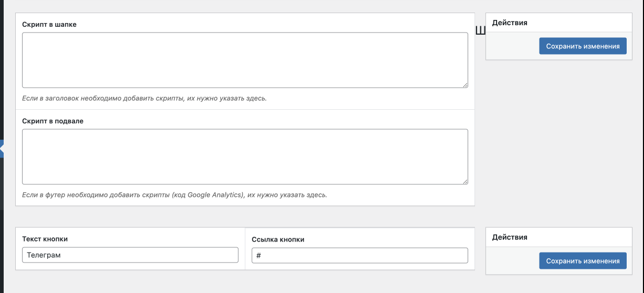Click the Скрипт в подвале label

coord(52,121)
